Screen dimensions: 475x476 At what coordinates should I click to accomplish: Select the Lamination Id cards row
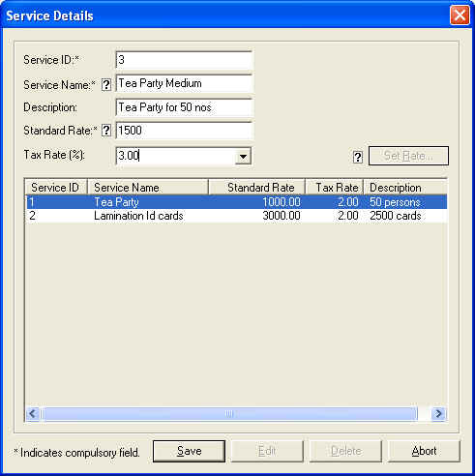(236, 216)
